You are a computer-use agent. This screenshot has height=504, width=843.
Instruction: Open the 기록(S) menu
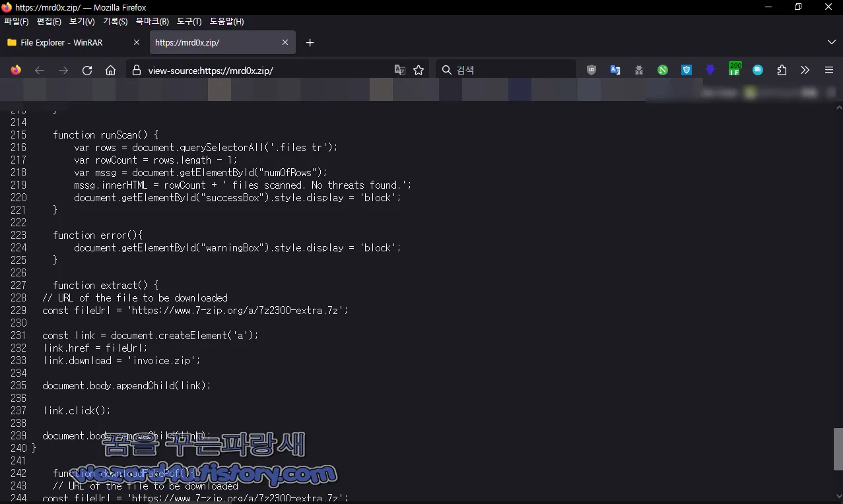point(115,22)
